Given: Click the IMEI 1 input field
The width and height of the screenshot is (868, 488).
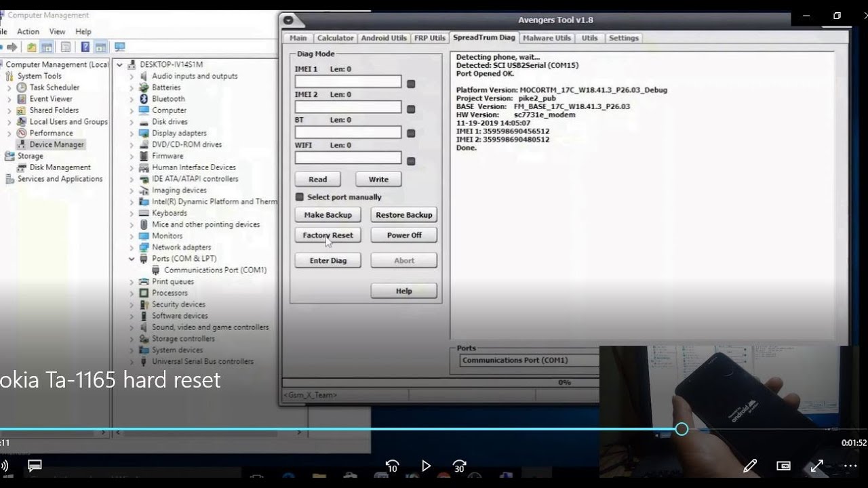Looking at the screenshot, I should click(x=348, y=81).
